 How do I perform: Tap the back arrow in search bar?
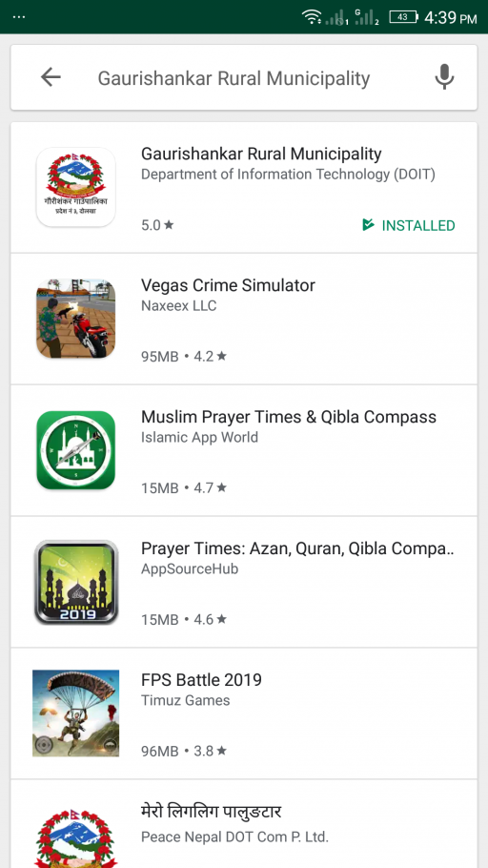(x=51, y=77)
